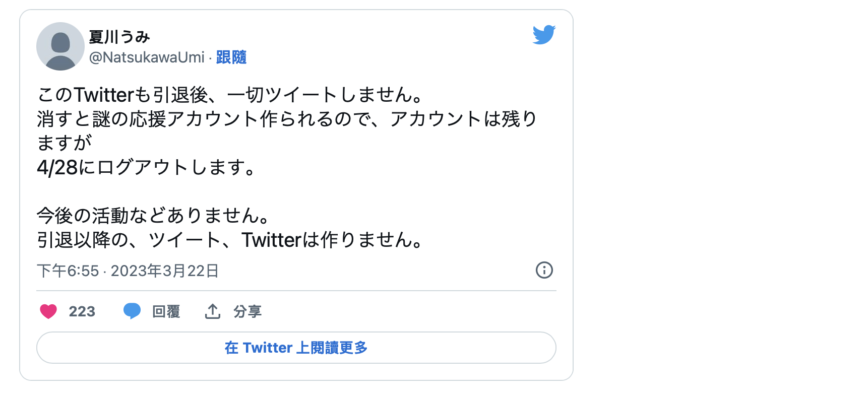Open the default profile avatar
Viewport: 868px width, 400px height.
click(x=60, y=46)
